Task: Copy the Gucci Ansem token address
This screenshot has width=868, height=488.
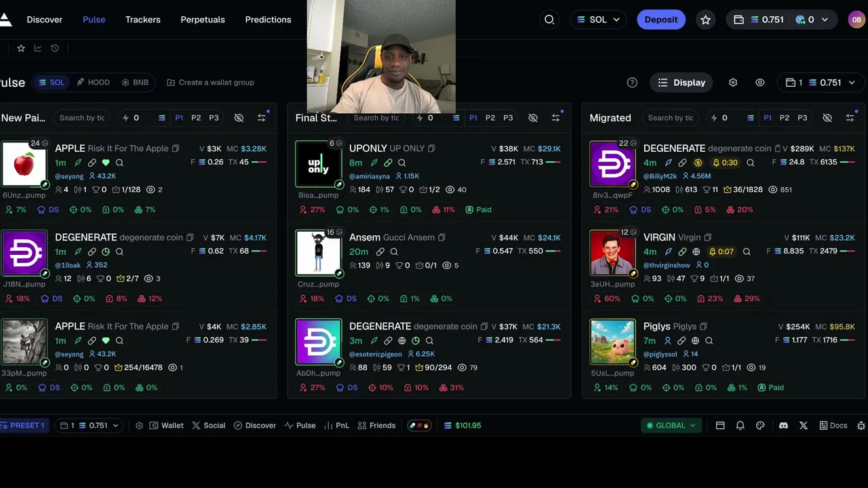Action: point(441,237)
